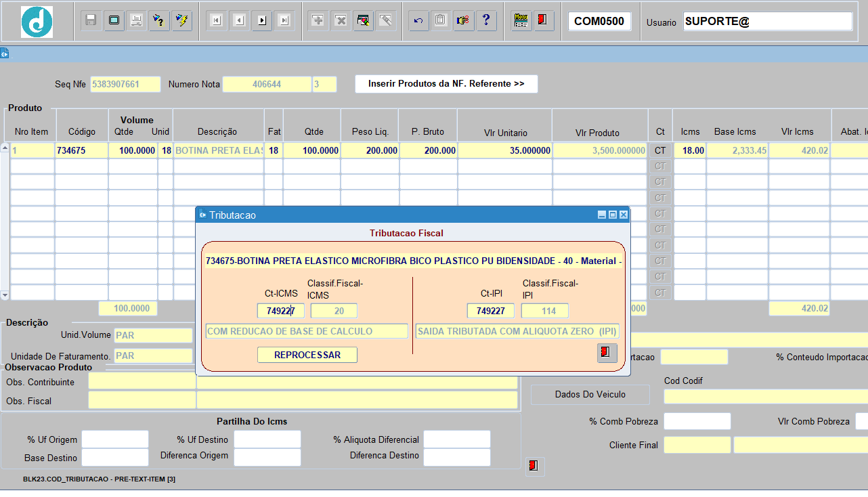
Task: Click the REPROCESSAR button
Action: coord(307,355)
